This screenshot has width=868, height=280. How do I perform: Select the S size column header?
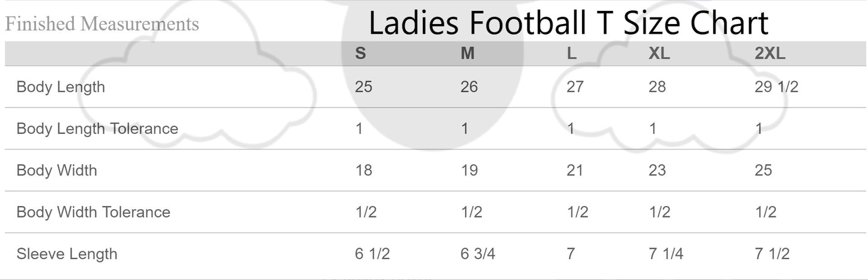(360, 53)
